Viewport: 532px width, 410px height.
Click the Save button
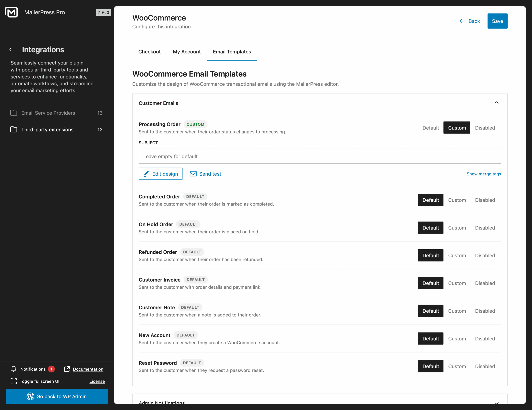(x=498, y=21)
